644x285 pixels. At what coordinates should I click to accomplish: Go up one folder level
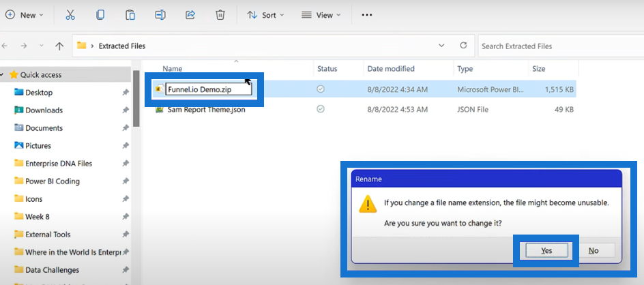pos(59,46)
